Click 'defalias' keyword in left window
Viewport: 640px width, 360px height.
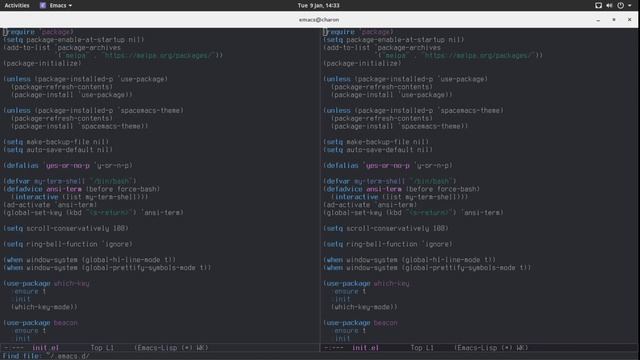tap(22, 165)
